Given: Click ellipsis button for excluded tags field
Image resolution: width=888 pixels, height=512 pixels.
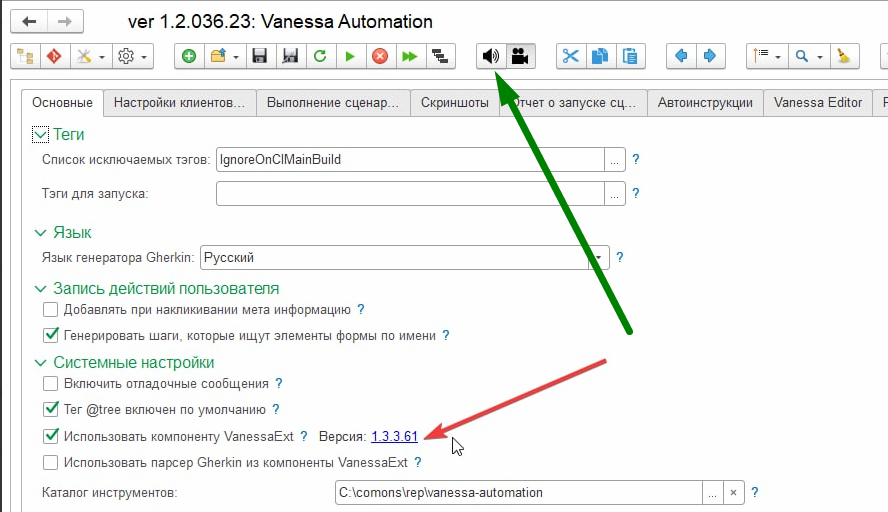Looking at the screenshot, I should pos(614,160).
